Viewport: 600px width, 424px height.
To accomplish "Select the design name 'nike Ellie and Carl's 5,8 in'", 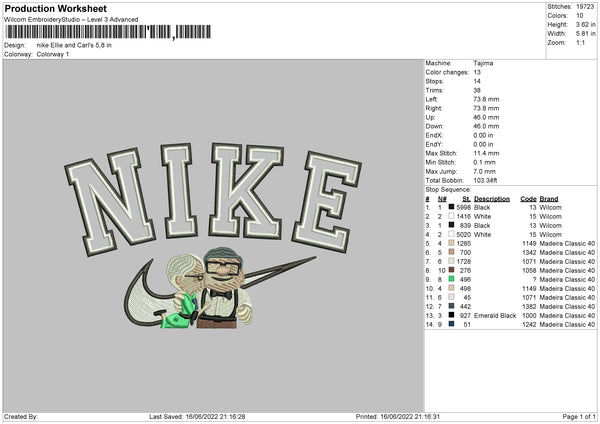I will pos(74,45).
